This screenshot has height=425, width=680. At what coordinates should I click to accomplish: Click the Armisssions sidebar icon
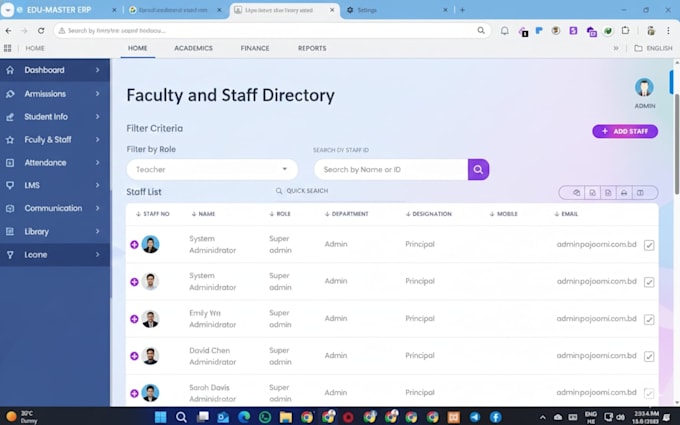tap(10, 94)
